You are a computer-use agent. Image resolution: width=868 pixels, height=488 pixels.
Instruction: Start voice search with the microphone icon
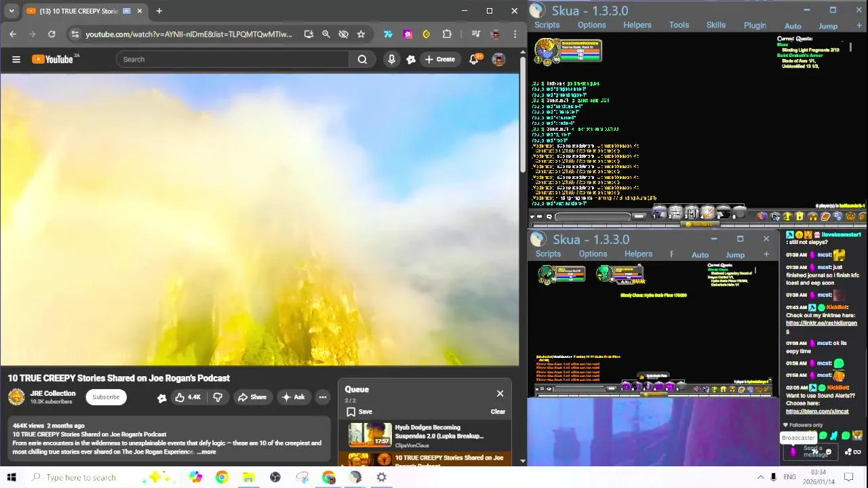(391, 59)
